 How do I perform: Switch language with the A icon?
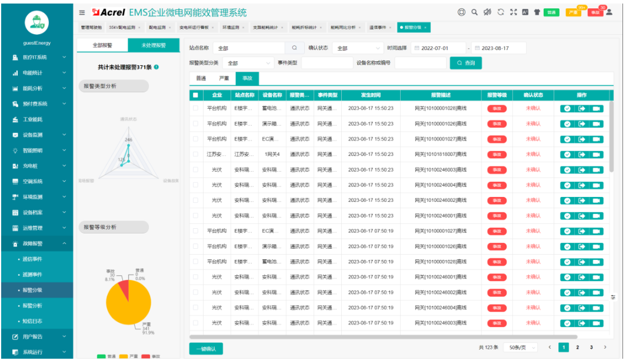click(525, 12)
